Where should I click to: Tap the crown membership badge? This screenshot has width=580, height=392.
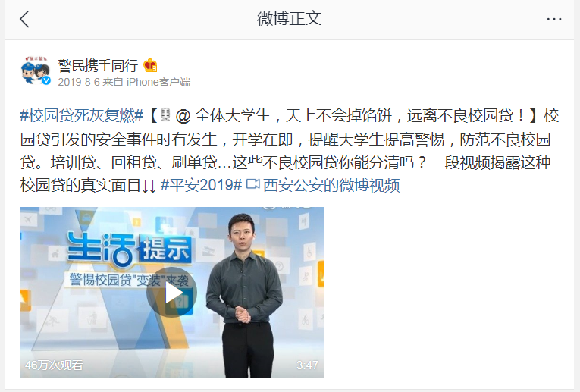coord(150,65)
